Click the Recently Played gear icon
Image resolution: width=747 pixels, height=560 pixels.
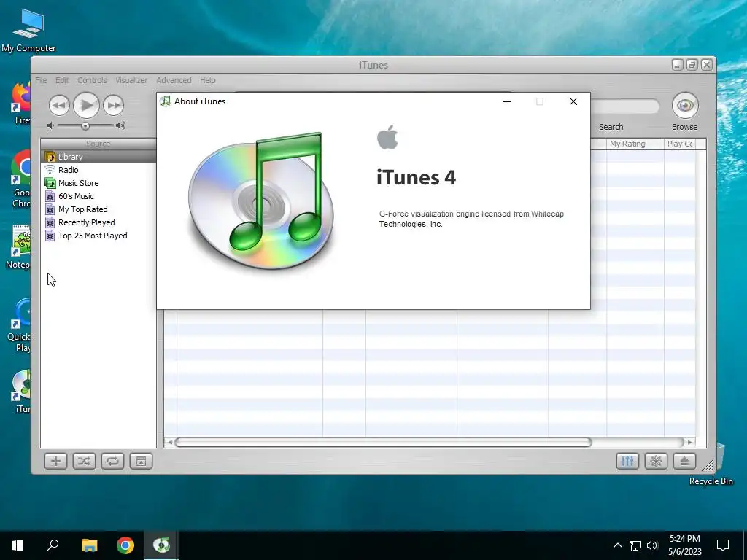click(50, 222)
